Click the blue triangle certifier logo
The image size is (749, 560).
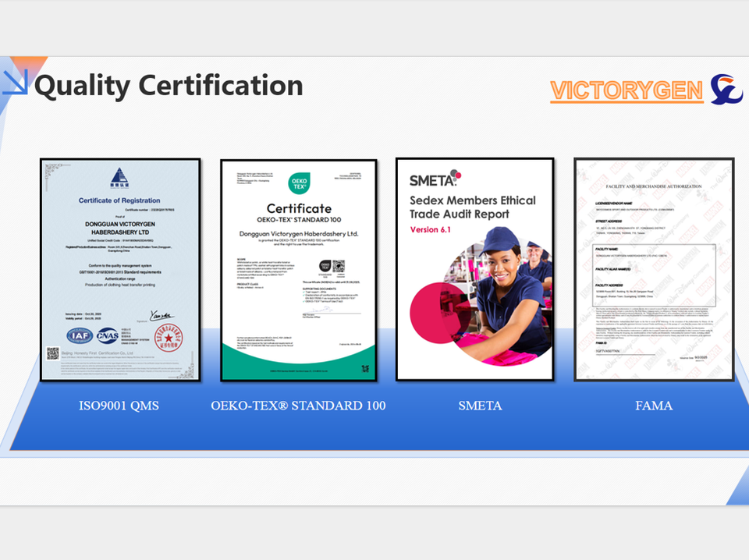tap(119, 178)
